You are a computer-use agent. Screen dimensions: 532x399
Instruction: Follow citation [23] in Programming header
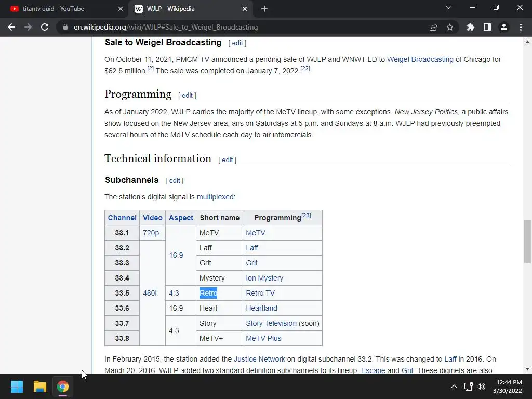click(x=306, y=215)
